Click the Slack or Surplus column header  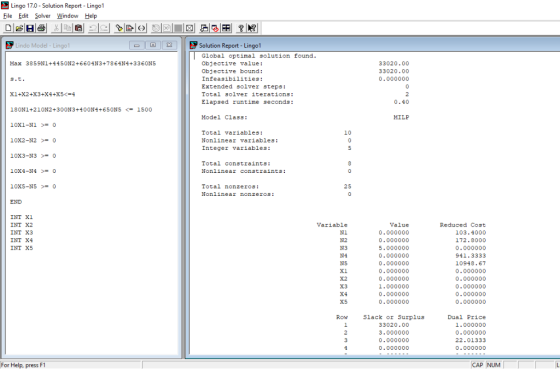[x=394, y=317]
